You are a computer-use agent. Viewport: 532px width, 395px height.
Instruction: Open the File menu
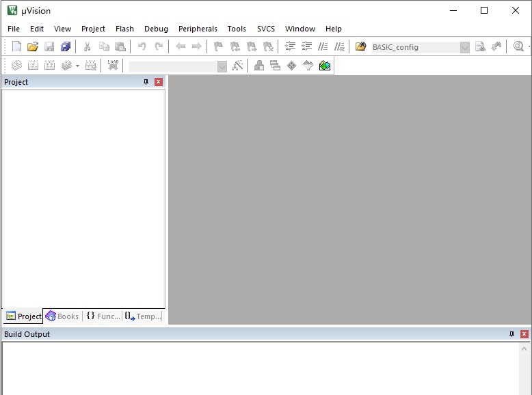pos(14,29)
